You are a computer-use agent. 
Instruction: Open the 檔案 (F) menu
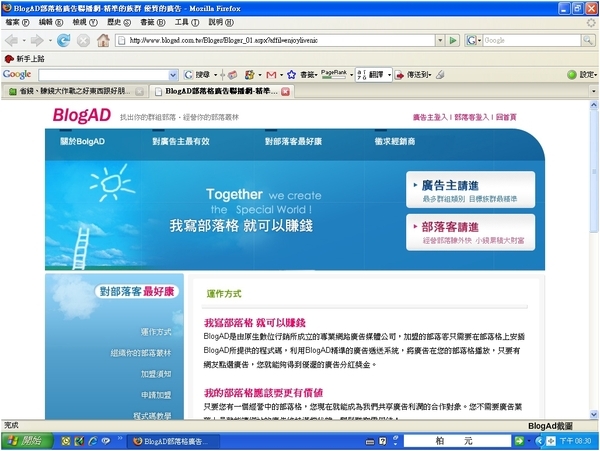17,23
